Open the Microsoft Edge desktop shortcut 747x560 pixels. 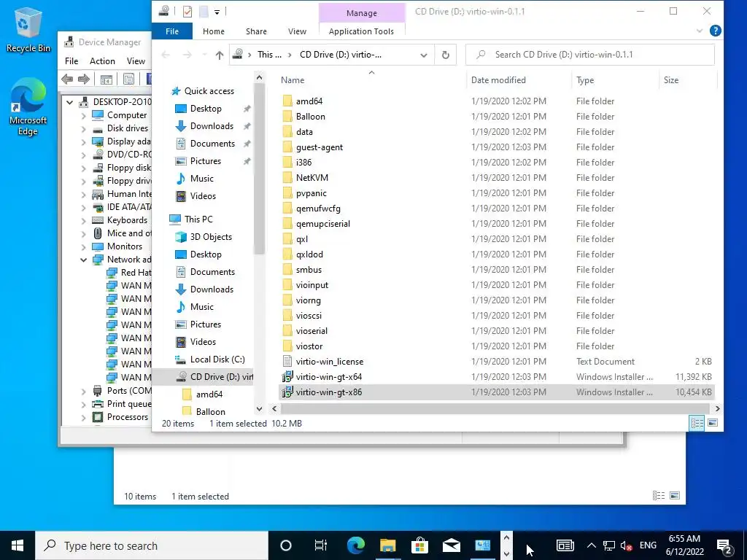pos(28,106)
